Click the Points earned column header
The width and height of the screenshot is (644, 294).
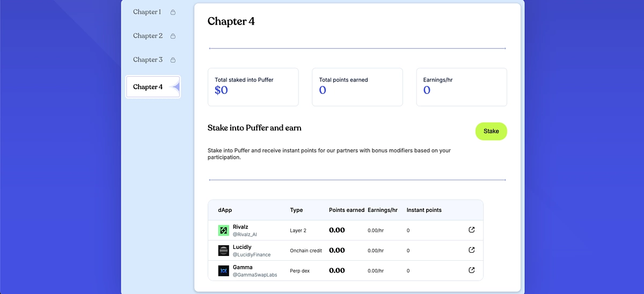coord(347,210)
